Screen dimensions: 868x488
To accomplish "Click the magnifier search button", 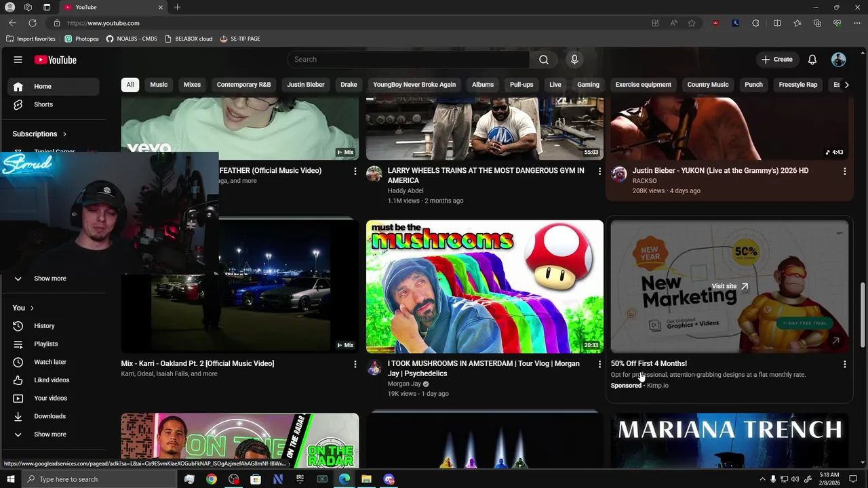I will point(543,60).
